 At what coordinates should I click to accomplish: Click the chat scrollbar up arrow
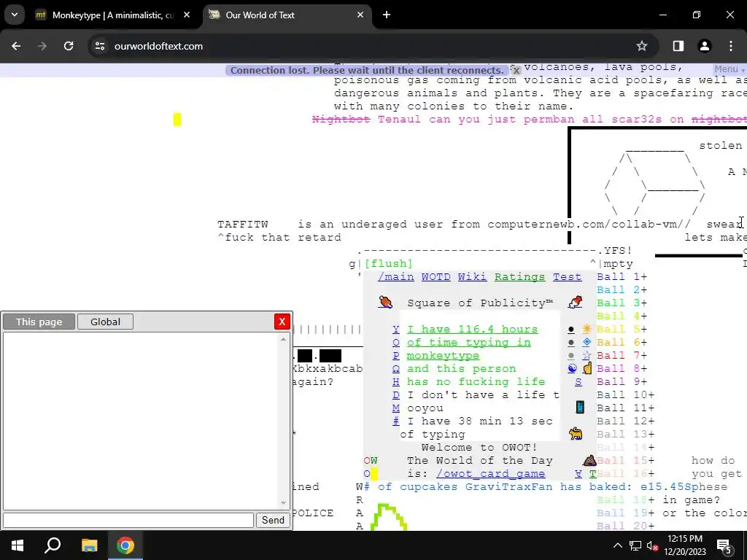point(284,339)
